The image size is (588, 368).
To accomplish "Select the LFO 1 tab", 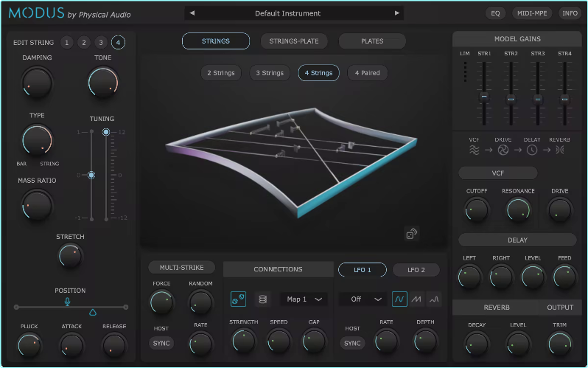I will click(363, 270).
